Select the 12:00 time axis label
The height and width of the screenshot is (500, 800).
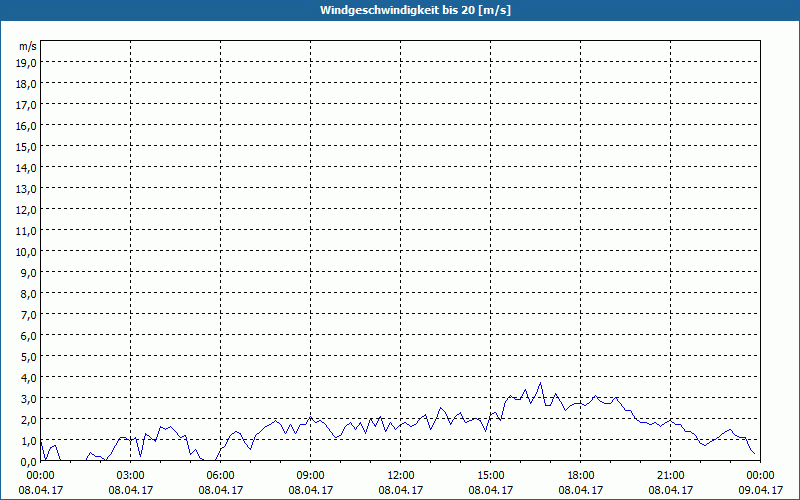[x=401, y=476]
